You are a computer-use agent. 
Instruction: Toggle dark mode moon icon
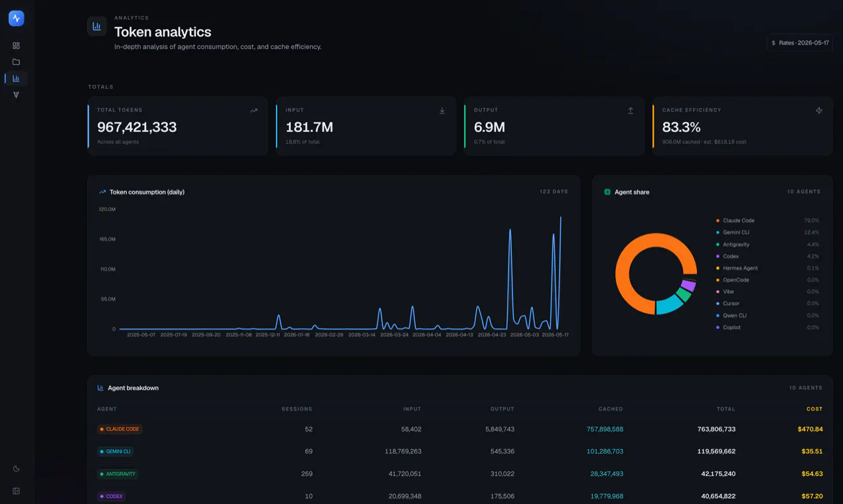point(16,469)
